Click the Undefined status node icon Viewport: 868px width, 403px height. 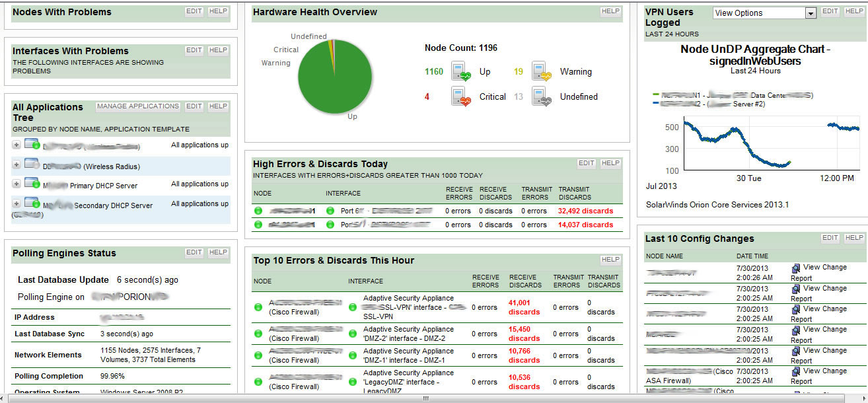click(542, 96)
